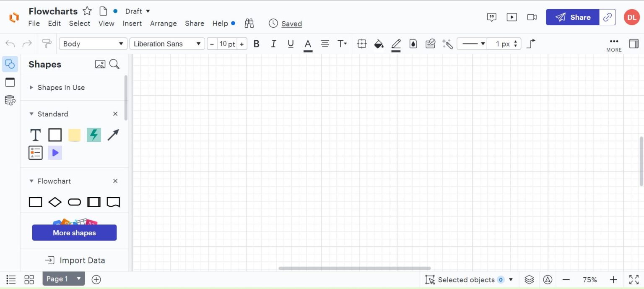Image resolution: width=644 pixels, height=289 pixels.
Task: Click the video camera icon
Action: click(x=532, y=17)
